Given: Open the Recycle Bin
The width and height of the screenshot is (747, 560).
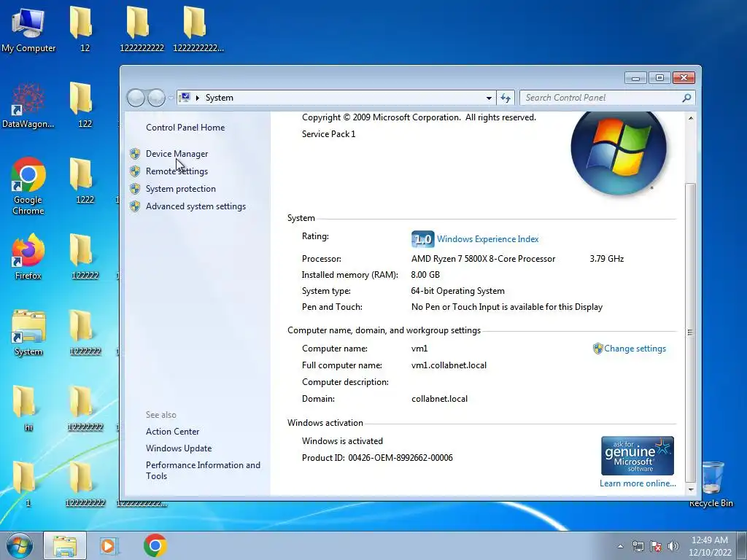Looking at the screenshot, I should [711, 484].
